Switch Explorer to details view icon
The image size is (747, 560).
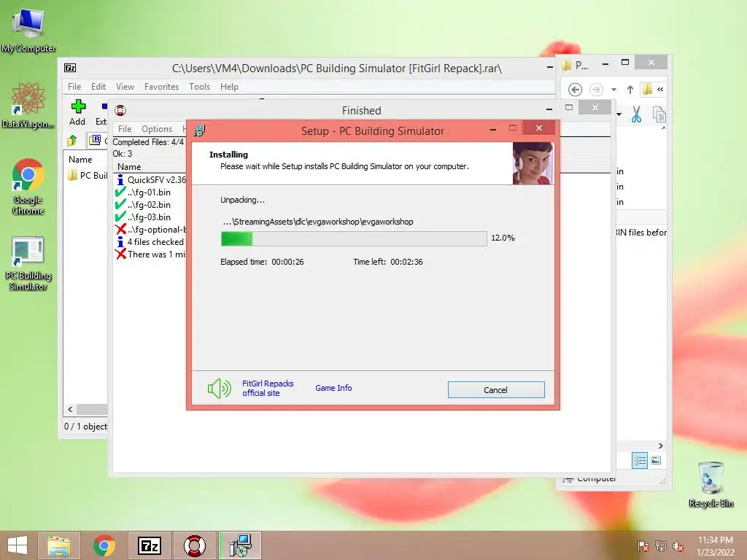640,460
